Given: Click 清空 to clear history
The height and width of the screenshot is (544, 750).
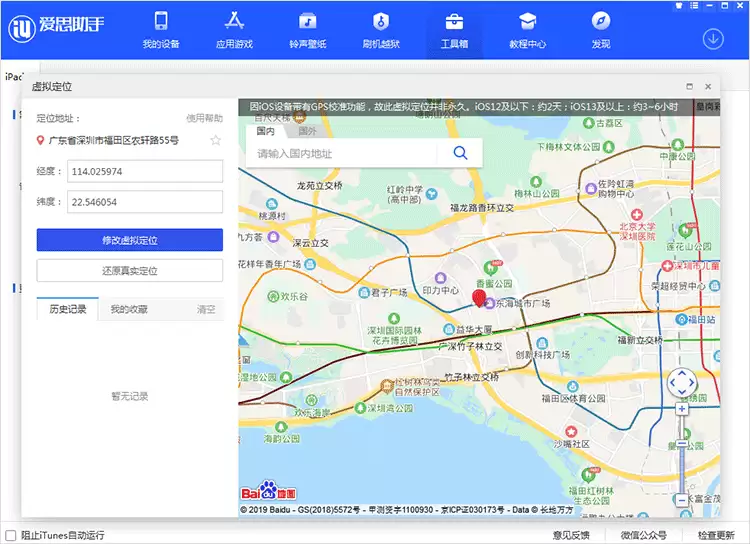Looking at the screenshot, I should point(206,310).
